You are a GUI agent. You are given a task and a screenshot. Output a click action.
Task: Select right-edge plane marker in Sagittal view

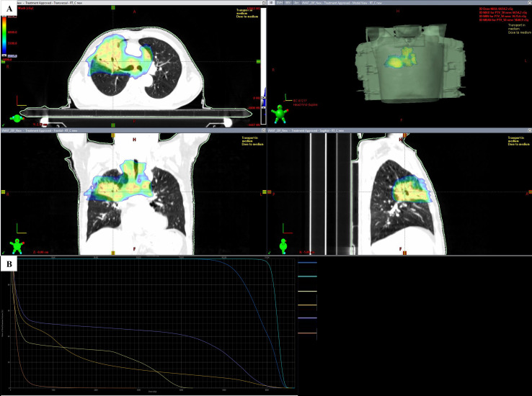(x=529, y=192)
